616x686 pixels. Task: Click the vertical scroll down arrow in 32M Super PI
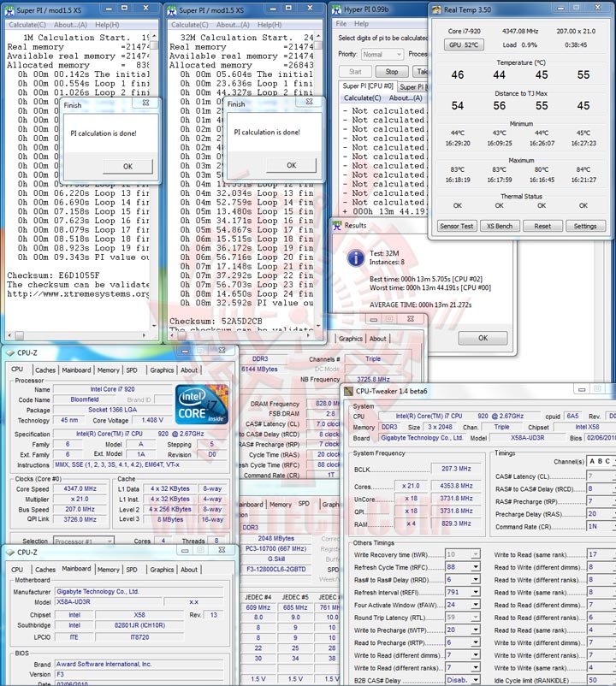(318, 326)
